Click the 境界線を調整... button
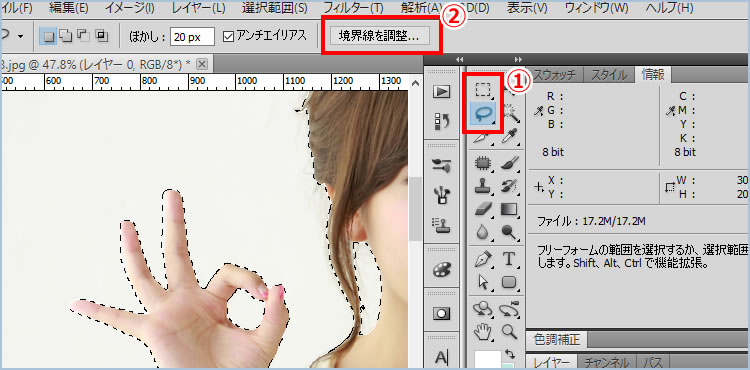Image resolution: width=750 pixels, height=370 pixels. (379, 36)
